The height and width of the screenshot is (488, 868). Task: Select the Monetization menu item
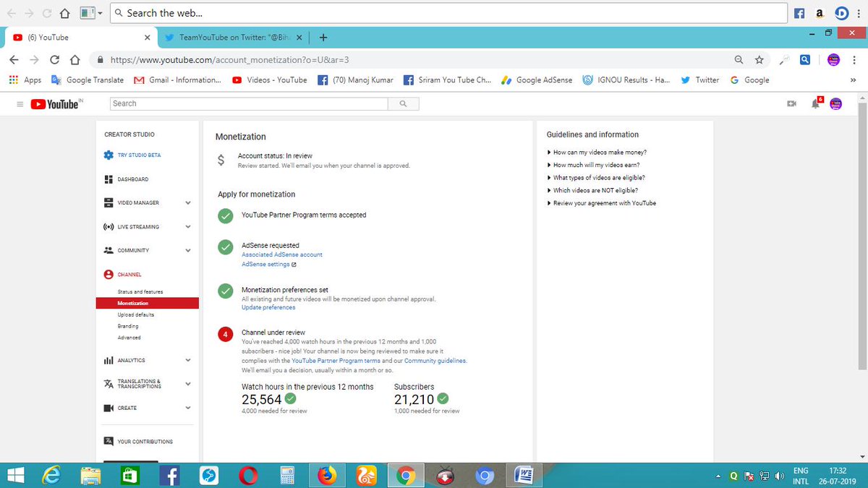tap(148, 303)
